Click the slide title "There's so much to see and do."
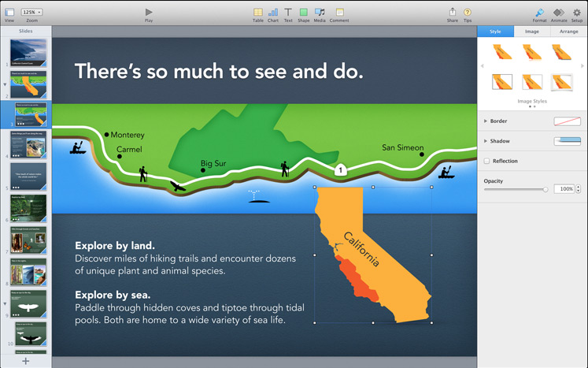The height and width of the screenshot is (368, 588). coord(219,71)
